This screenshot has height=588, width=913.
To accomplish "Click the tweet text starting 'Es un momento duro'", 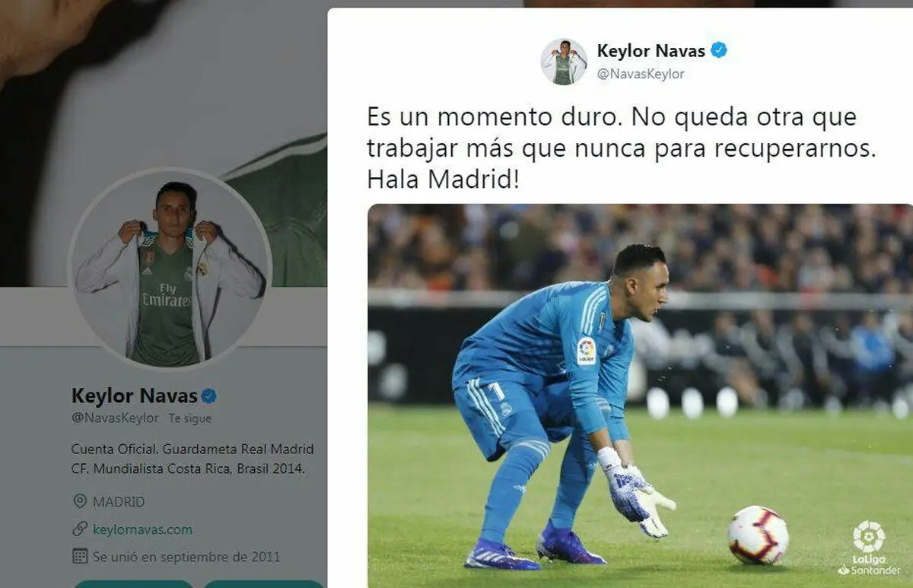I will (x=622, y=148).
